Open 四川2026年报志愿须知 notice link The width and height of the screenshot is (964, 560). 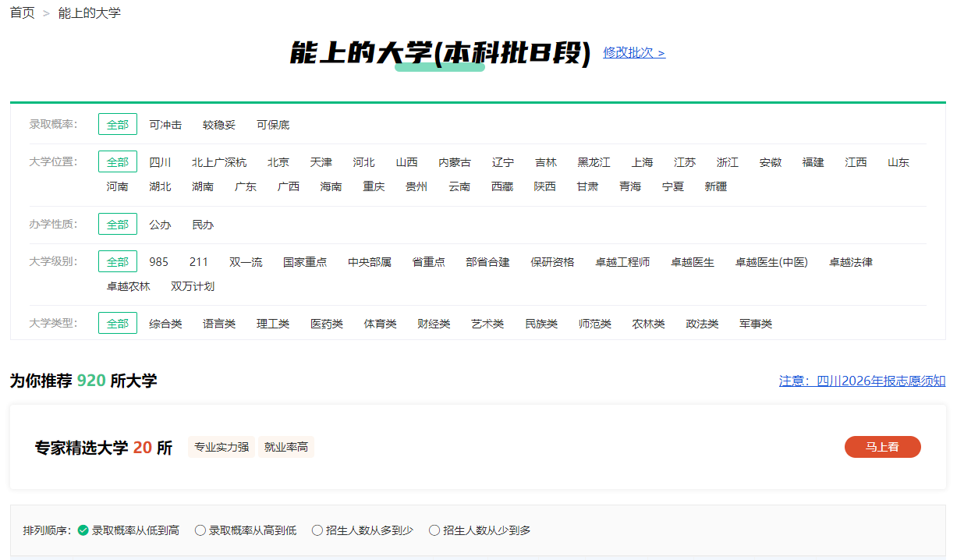click(x=862, y=381)
